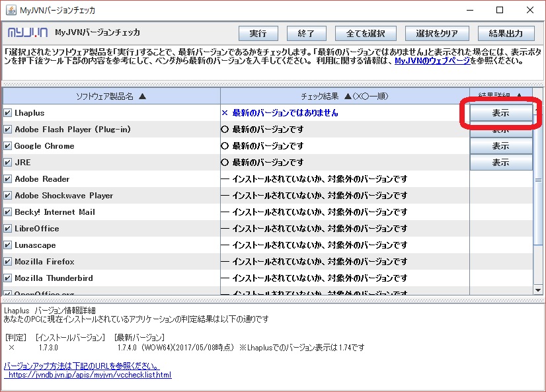Close the MyJVN window
Viewport: 546px width, 392px height.
click(530, 10)
